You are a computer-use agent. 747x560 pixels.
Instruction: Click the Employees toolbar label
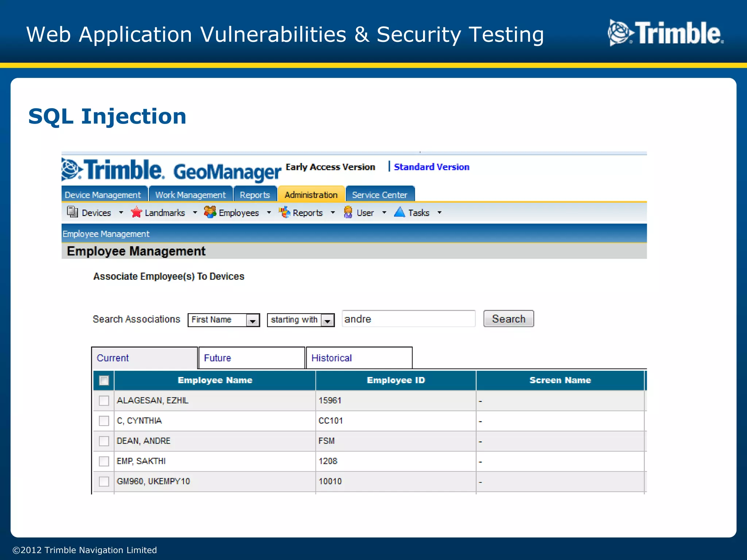239,213
